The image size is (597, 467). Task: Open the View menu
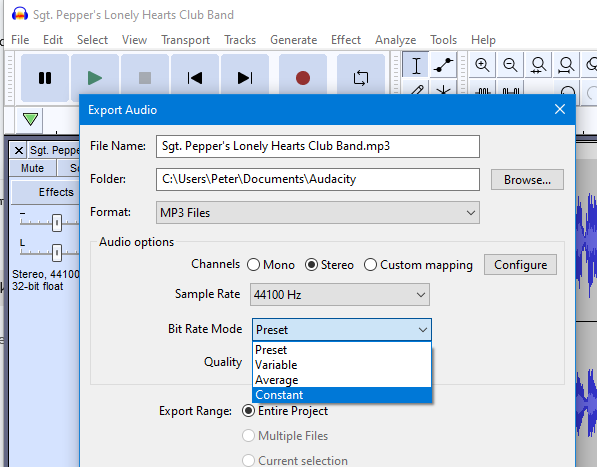click(x=134, y=40)
